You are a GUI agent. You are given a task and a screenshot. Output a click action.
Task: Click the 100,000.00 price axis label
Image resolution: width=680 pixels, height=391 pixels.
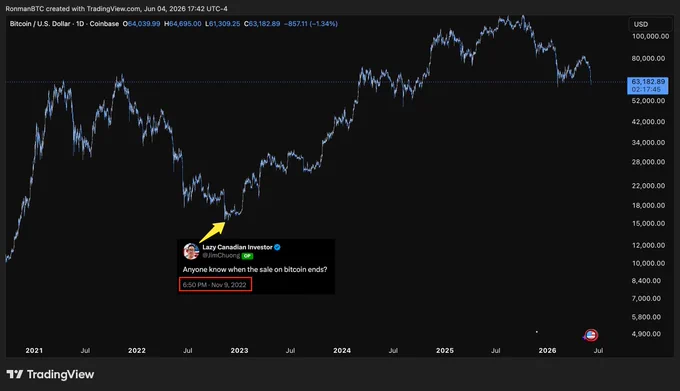[650, 36]
